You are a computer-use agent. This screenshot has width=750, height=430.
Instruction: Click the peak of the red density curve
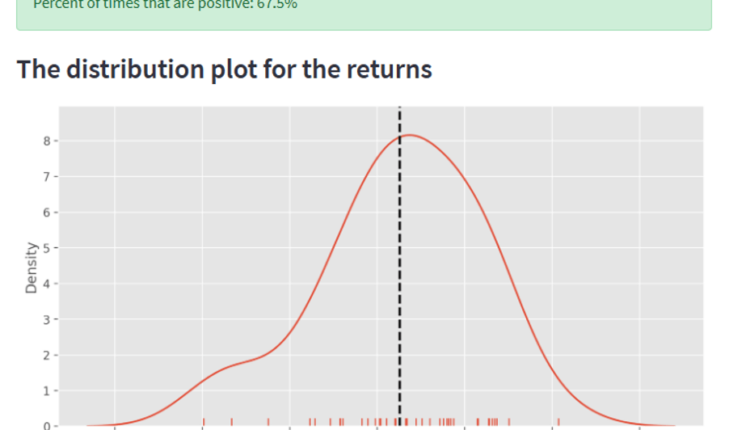tap(410, 135)
